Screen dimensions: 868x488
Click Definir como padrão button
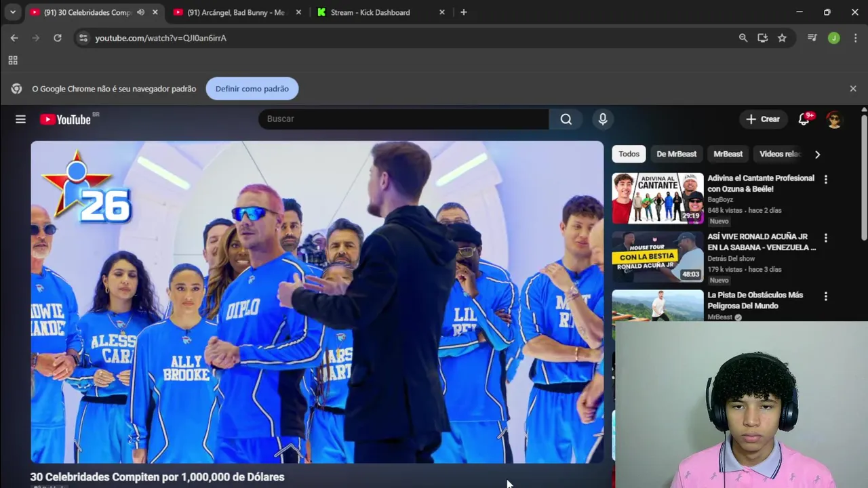252,89
